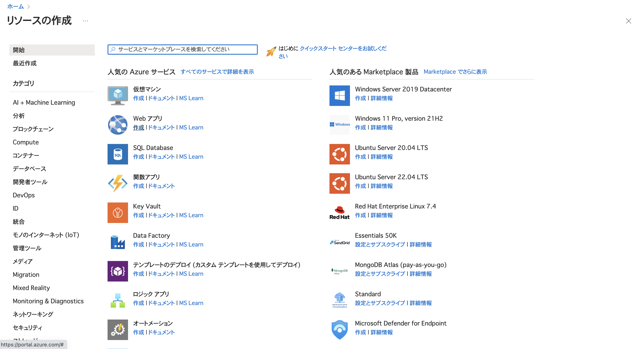Viewport: 644px width, 349px height.
Task: Click the Data Factory factory icon
Action: coord(118,242)
